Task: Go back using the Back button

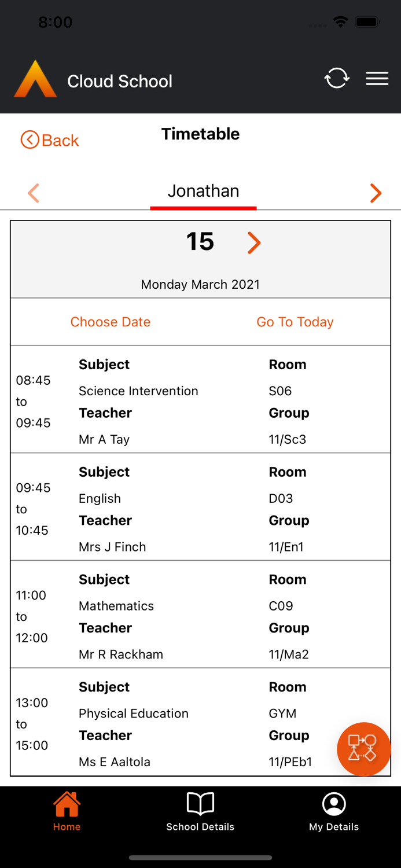Action: tap(50, 140)
